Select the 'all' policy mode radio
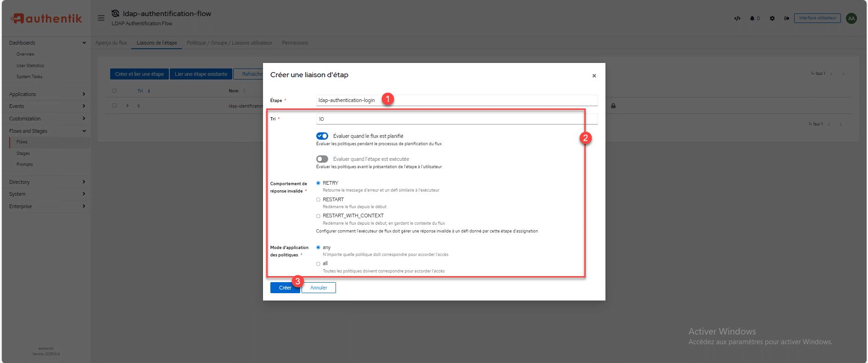The height and width of the screenshot is (363, 868). pyautogui.click(x=318, y=264)
